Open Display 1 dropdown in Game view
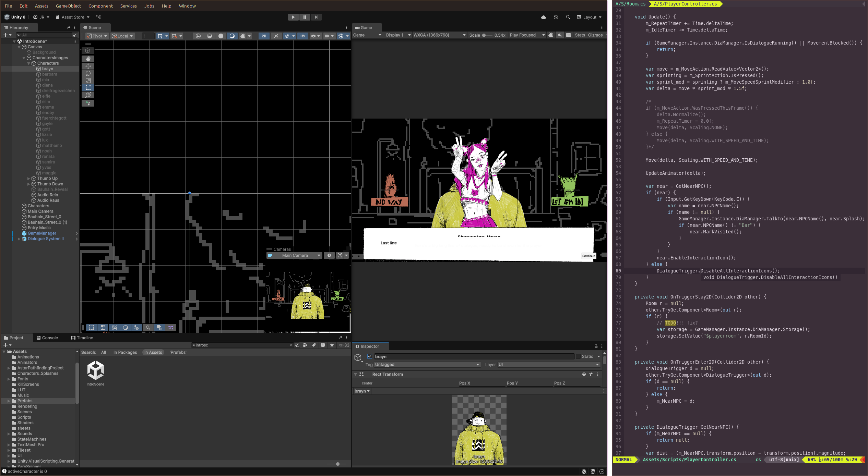The image size is (868, 476). (398, 35)
